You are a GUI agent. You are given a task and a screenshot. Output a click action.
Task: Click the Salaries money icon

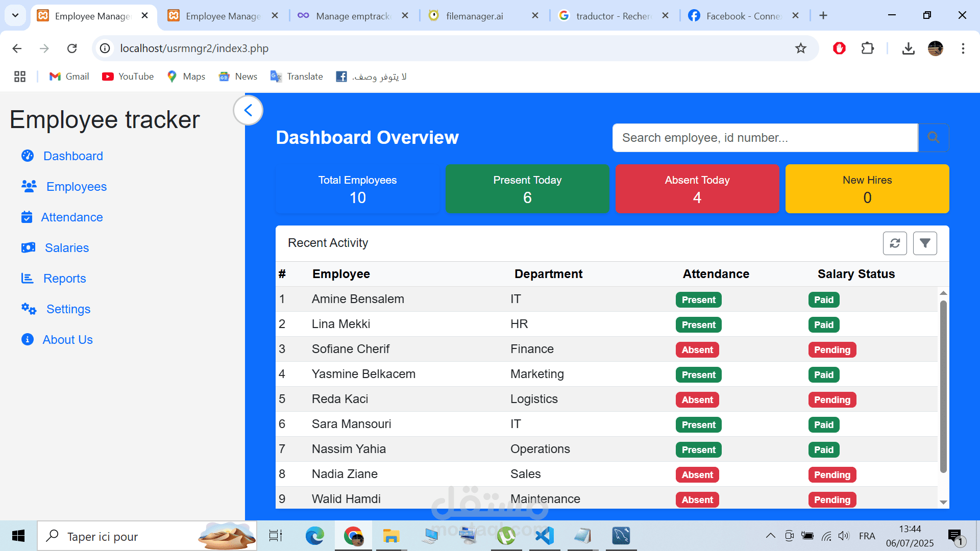(x=28, y=248)
